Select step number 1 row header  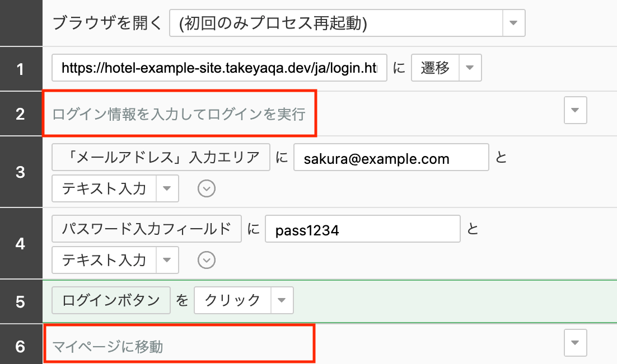point(21,69)
